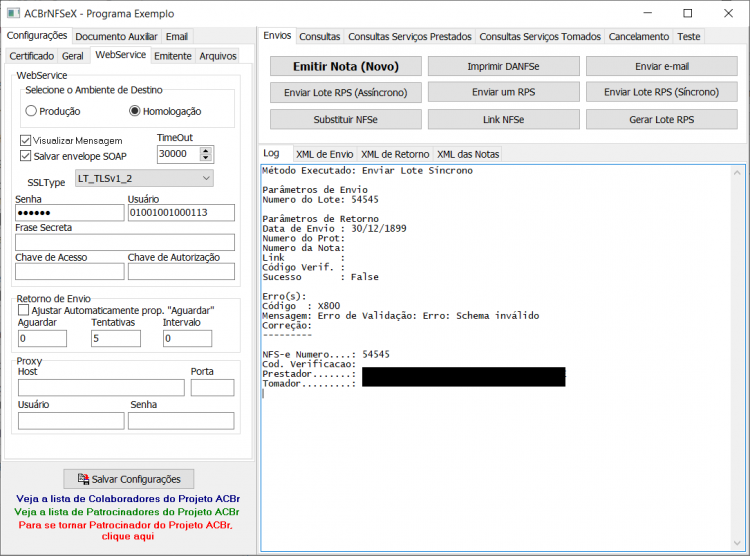Open the XML de Retorno tab
The image size is (750, 556).
pos(395,155)
